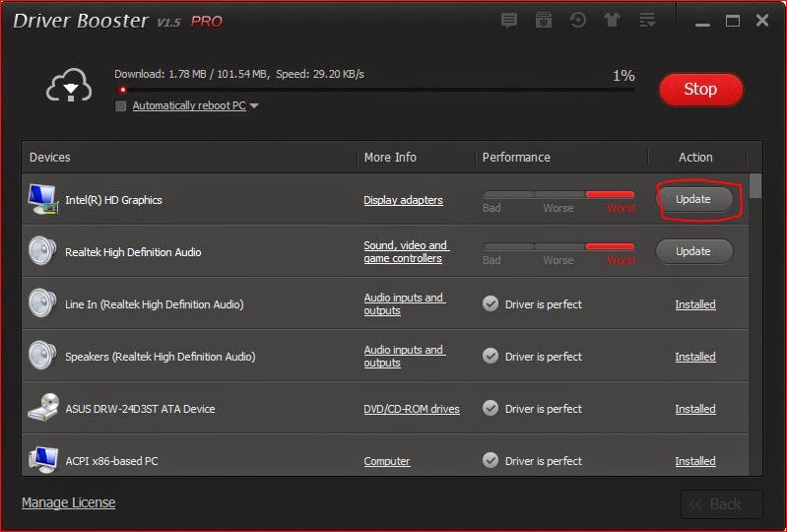Maximize the Driver Booster window

[x=732, y=21]
